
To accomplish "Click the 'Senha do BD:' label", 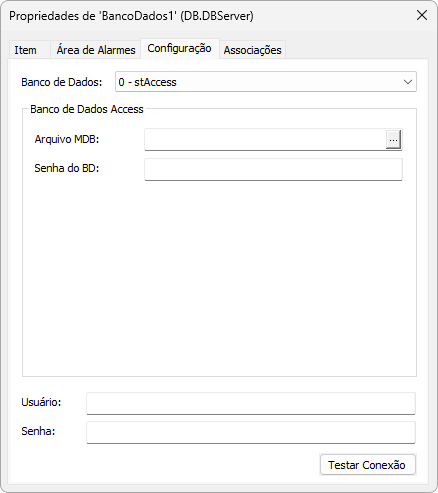I will [x=67, y=168].
